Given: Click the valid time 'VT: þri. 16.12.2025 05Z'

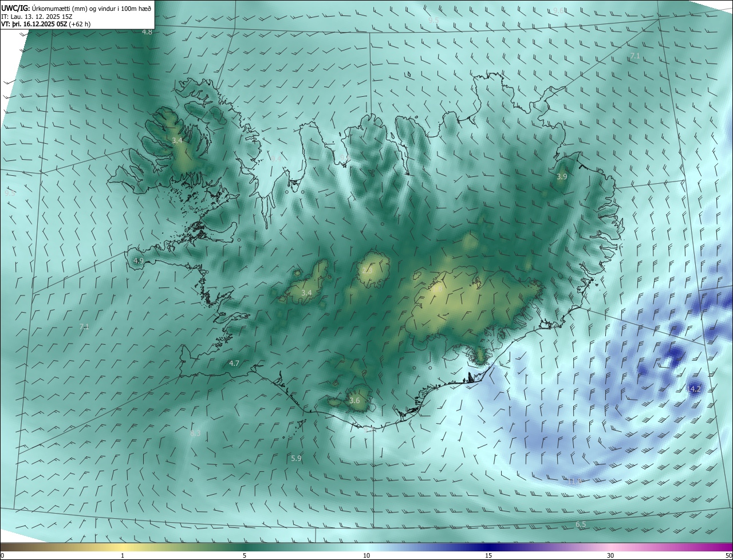Looking at the screenshot, I should [x=34, y=24].
